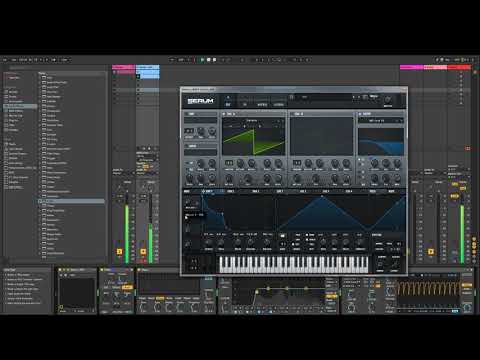
Task: Click the OSC B unison voices box
Action: tap(297, 163)
